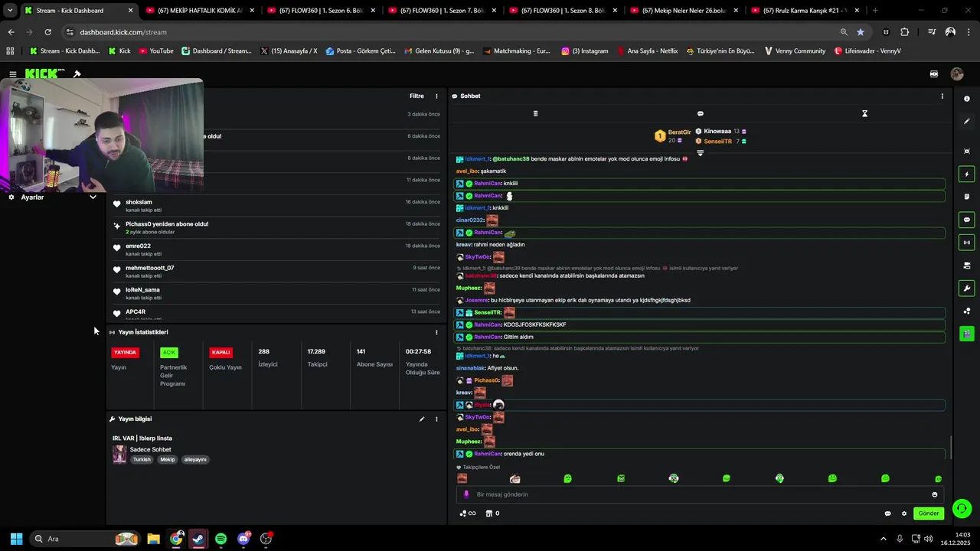Open Yayın bilgisi three-dot menu
This screenshot has width=980, height=551.
(x=436, y=419)
